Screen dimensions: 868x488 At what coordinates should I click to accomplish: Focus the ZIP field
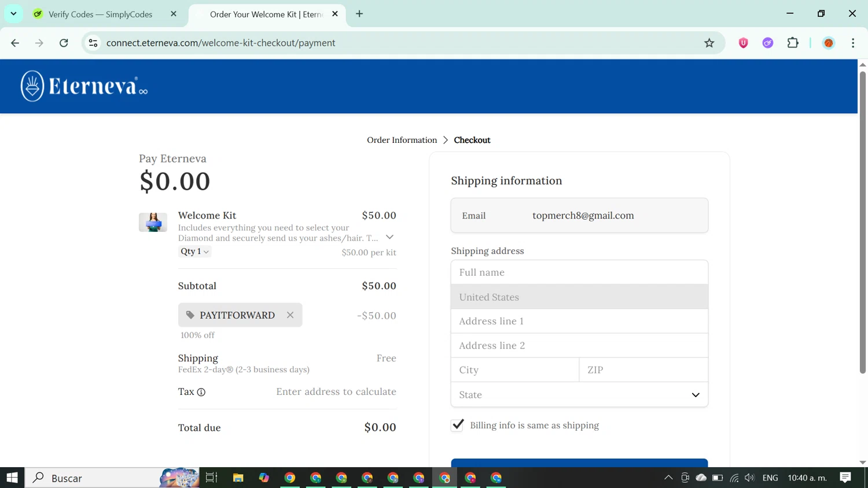click(x=643, y=370)
